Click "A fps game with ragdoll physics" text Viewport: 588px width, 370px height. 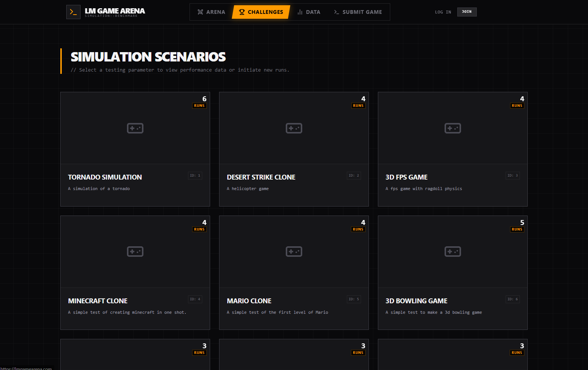pos(424,189)
